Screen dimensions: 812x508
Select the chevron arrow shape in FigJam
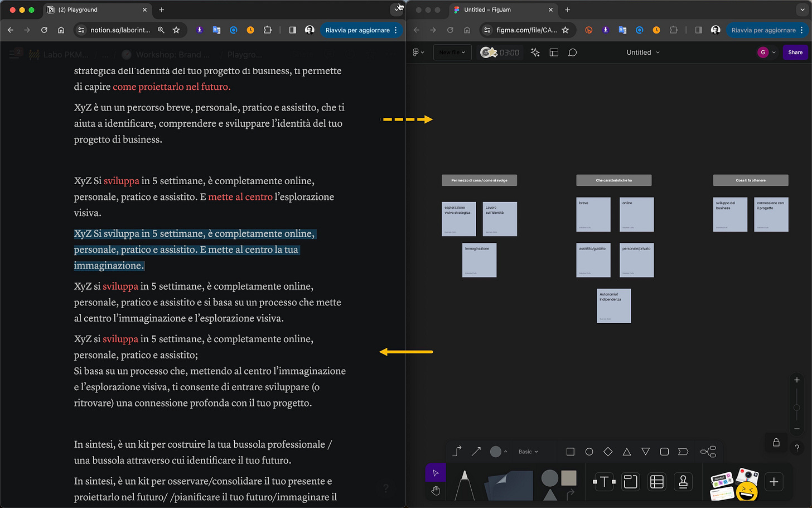683,452
